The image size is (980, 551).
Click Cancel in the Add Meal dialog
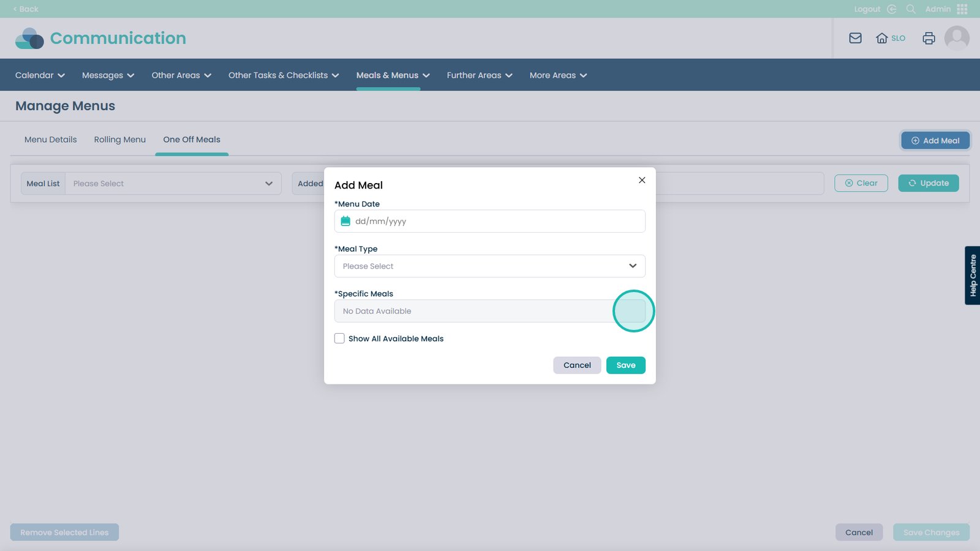click(576, 365)
